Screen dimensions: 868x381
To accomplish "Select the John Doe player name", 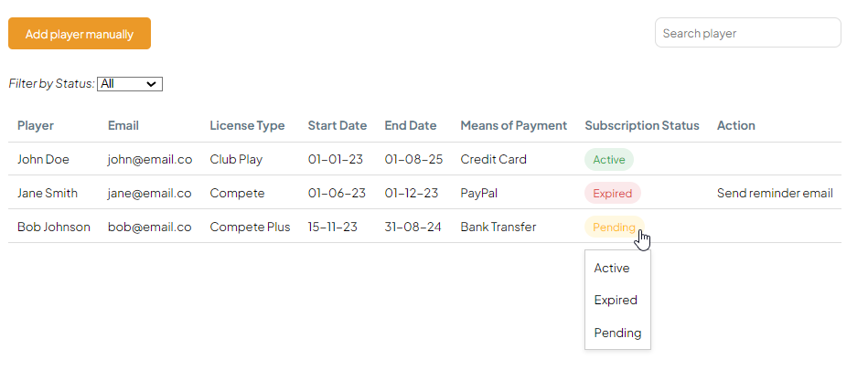I will (x=43, y=159).
